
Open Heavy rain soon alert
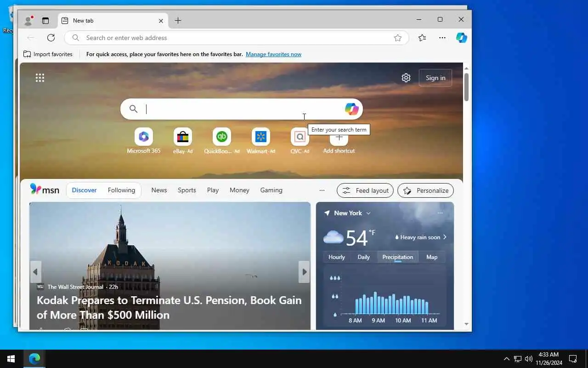421,237
